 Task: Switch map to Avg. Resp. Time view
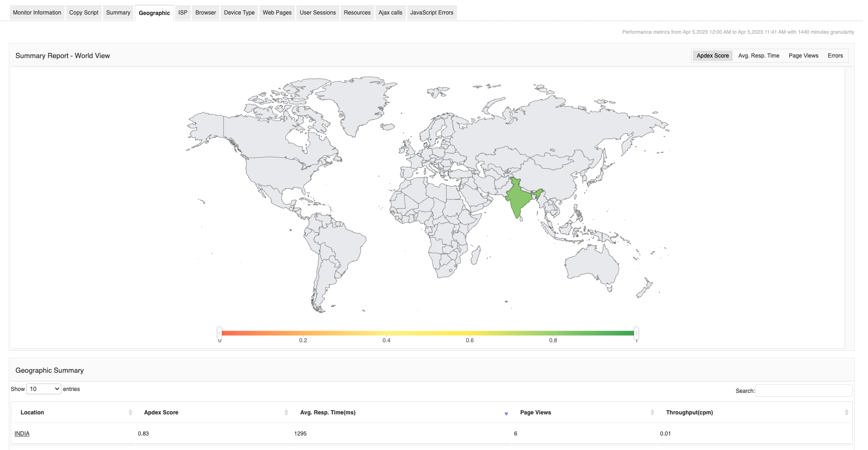[x=758, y=55]
